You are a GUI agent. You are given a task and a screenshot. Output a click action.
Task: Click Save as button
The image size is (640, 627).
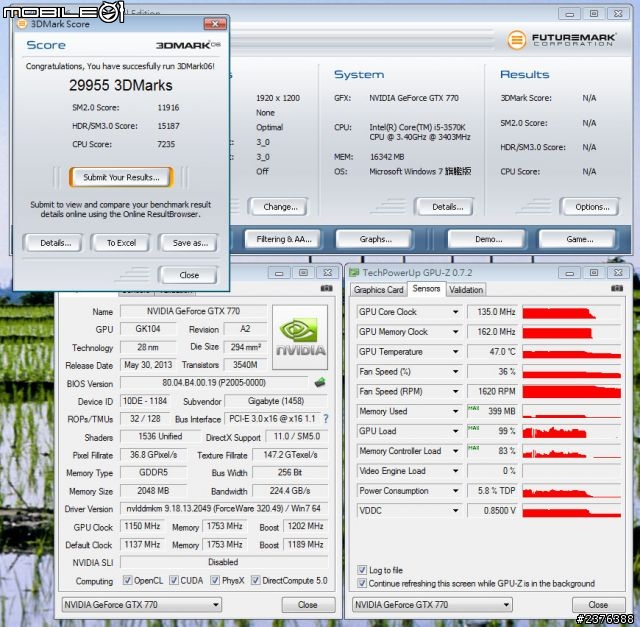pos(190,243)
